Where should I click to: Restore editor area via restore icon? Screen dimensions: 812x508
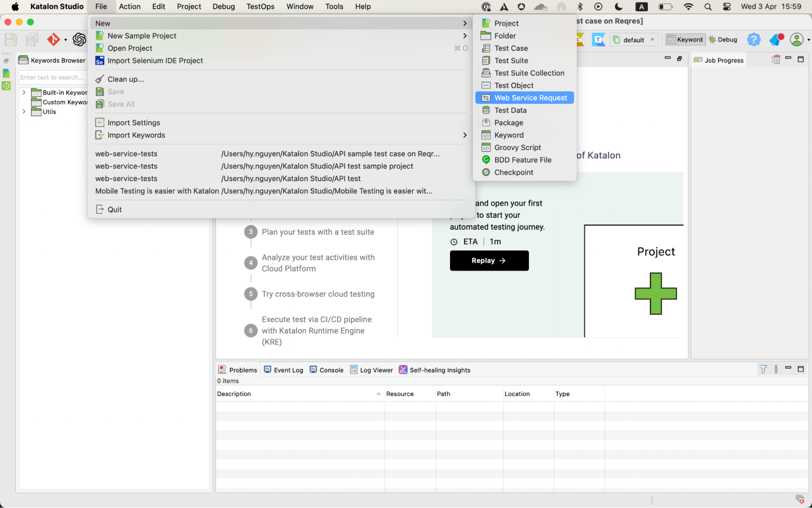click(x=679, y=59)
